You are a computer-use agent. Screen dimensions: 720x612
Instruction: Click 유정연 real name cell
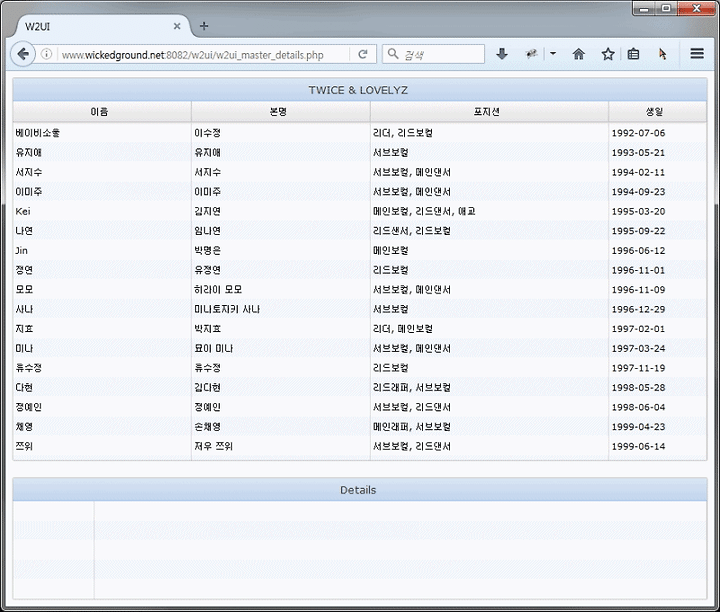pyautogui.click(x=281, y=270)
